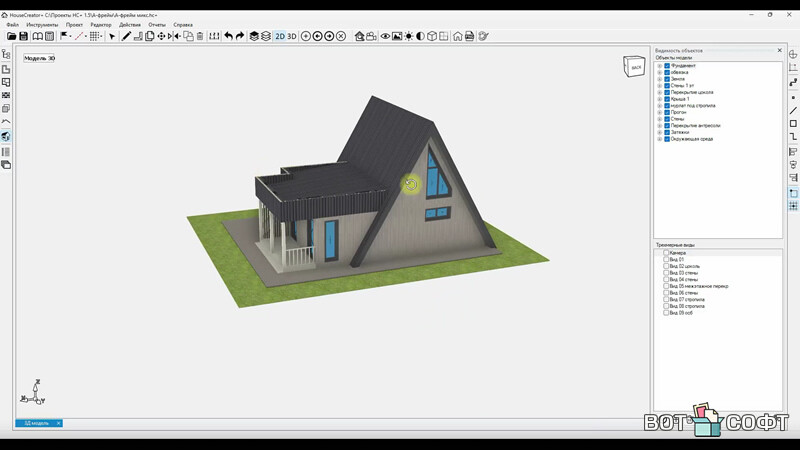Click the Save (floppy disk) toolbar icon
The width and height of the screenshot is (800, 450).
(23, 36)
